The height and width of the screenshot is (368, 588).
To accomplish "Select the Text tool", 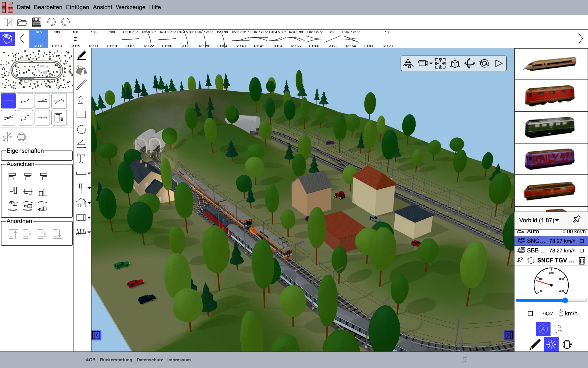I will (81, 159).
